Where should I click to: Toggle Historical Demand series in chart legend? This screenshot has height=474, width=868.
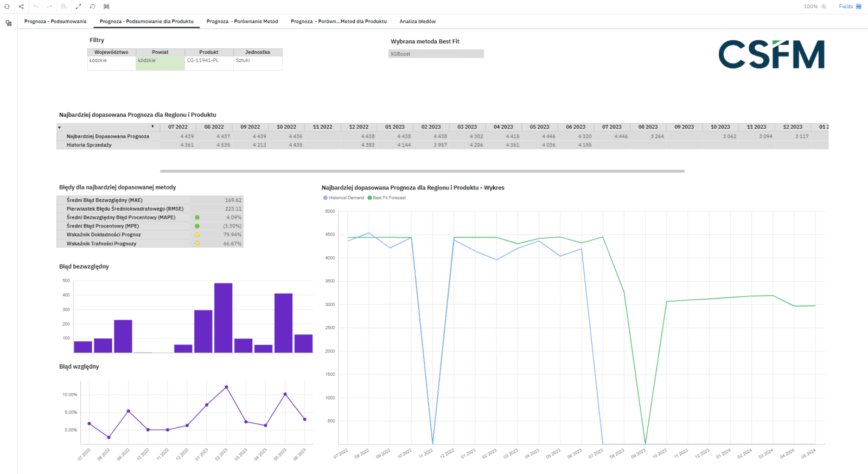pos(344,198)
